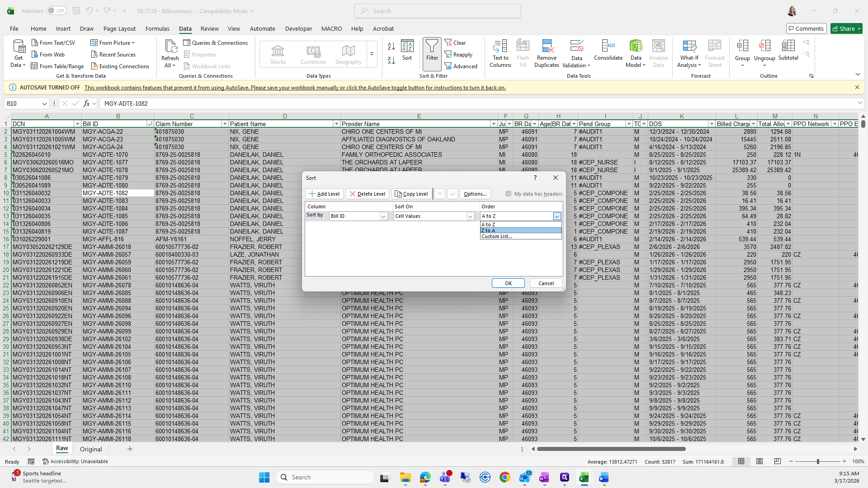Select Z to A in Order list
This screenshot has height=488, width=868.
tap(520, 230)
